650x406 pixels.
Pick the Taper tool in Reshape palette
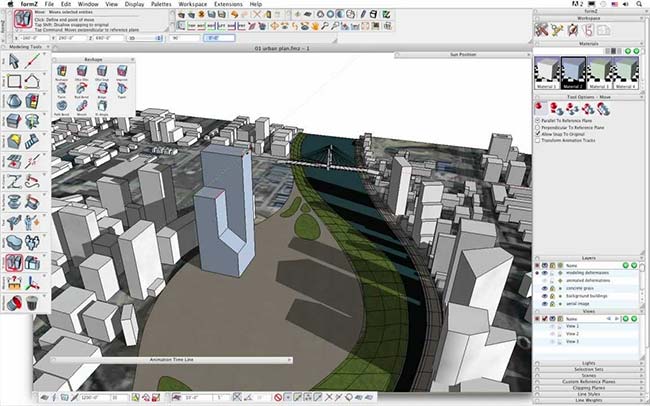point(122,89)
